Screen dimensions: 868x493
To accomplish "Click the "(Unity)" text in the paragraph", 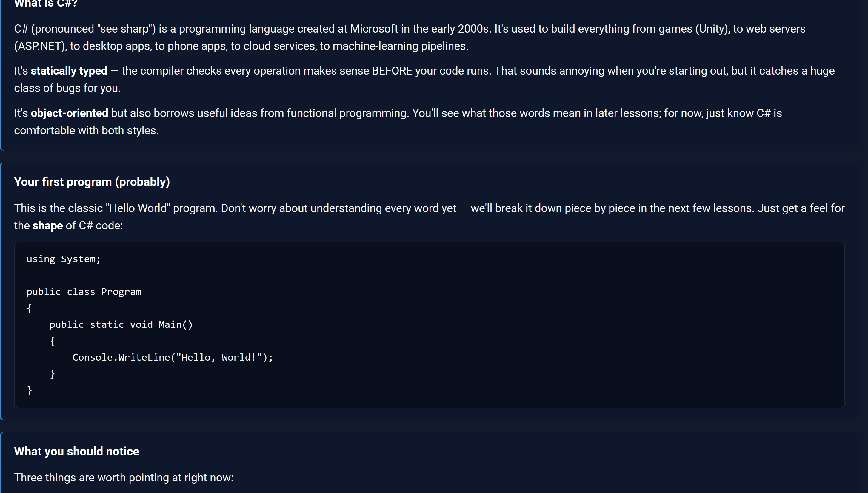I will 712,29.
